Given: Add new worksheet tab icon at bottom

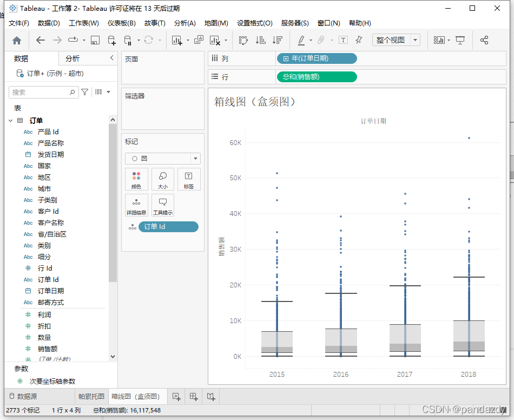Looking at the screenshot, I should (x=176, y=397).
